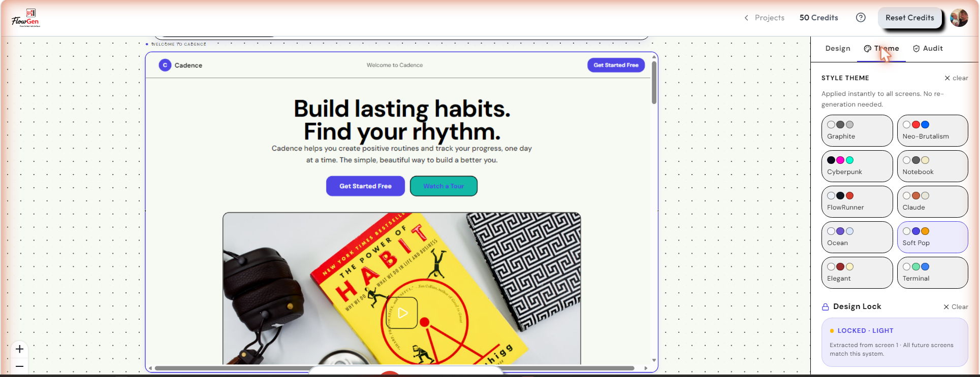Image resolution: width=980 pixels, height=377 pixels.
Task: Select the Ocean theme
Action: click(857, 237)
